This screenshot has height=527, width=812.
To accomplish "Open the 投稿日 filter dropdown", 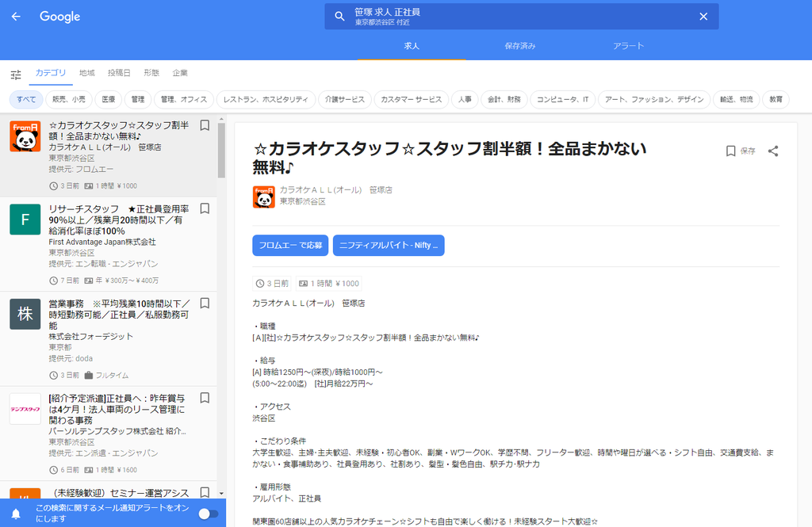I will [x=120, y=72].
